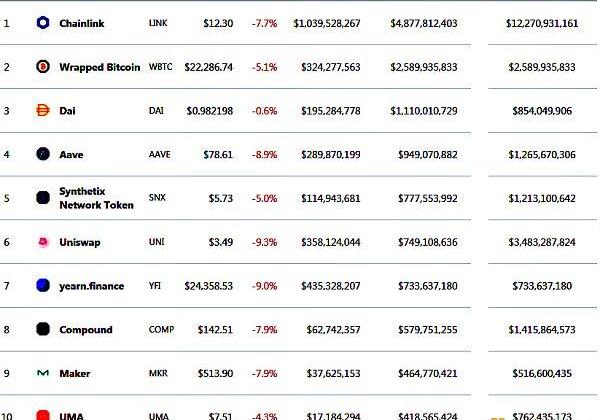Click Dai's volume $195,284,778
The width and height of the screenshot is (600, 420).
(331, 111)
